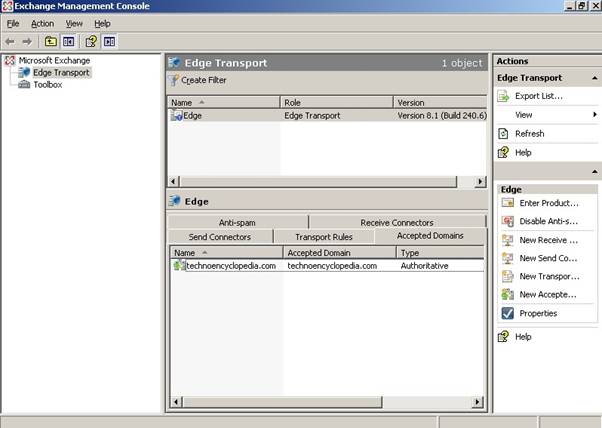602x428 pixels.
Task: Click the Properties checkmark icon
Action: pos(508,313)
